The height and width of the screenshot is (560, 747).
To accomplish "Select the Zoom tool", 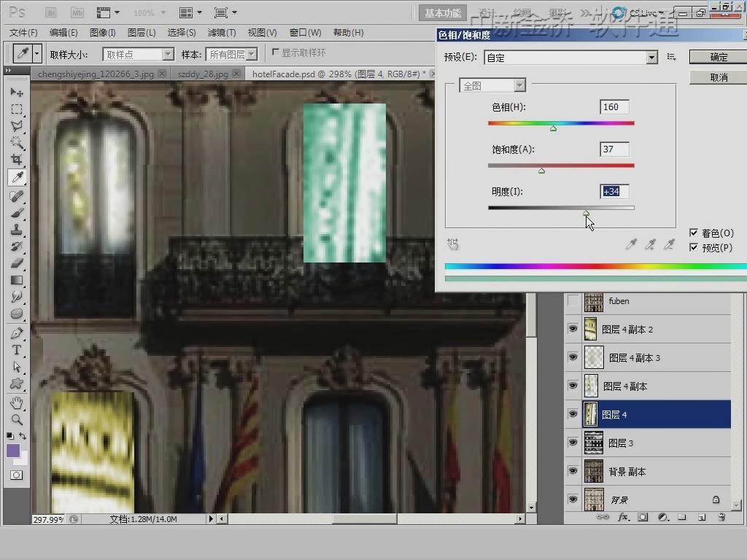I will [17, 419].
